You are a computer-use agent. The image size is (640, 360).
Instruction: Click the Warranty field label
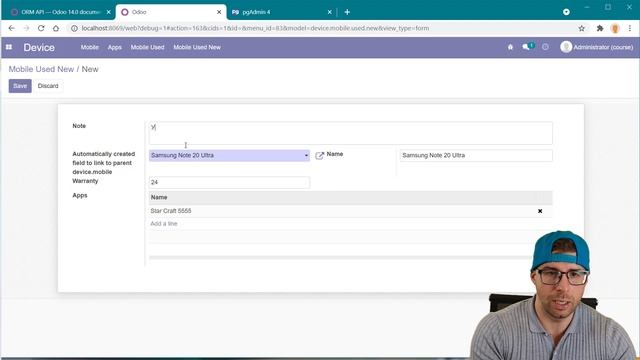(85, 181)
